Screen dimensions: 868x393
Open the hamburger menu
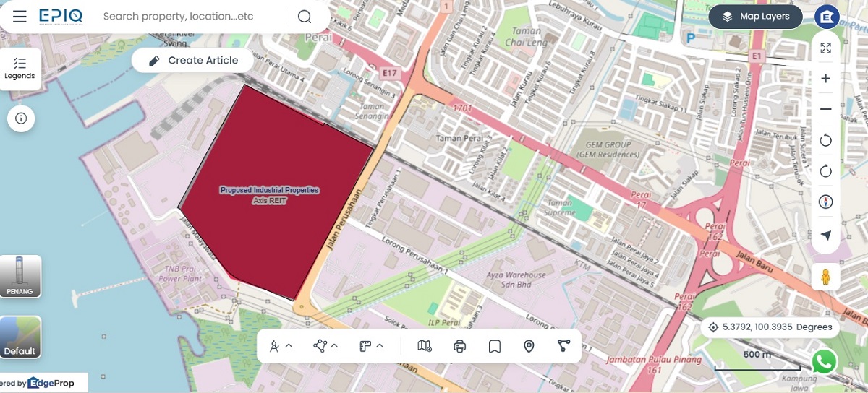(20, 17)
